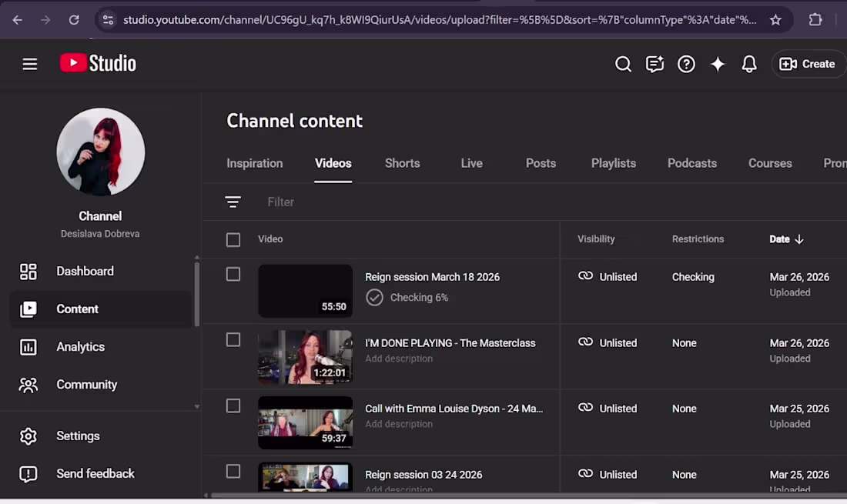
Task: Toggle the select-all videos checkbox
Action: (233, 239)
